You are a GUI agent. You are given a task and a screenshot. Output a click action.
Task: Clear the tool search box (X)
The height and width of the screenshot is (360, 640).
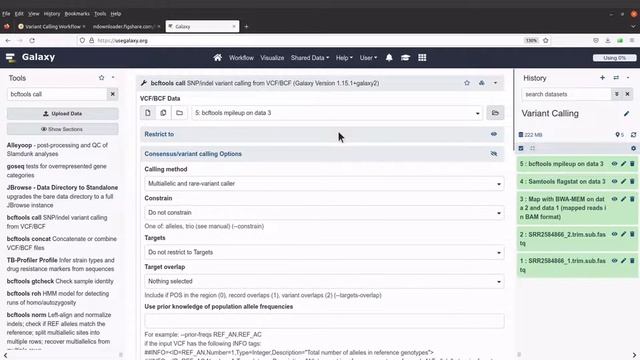(x=113, y=94)
